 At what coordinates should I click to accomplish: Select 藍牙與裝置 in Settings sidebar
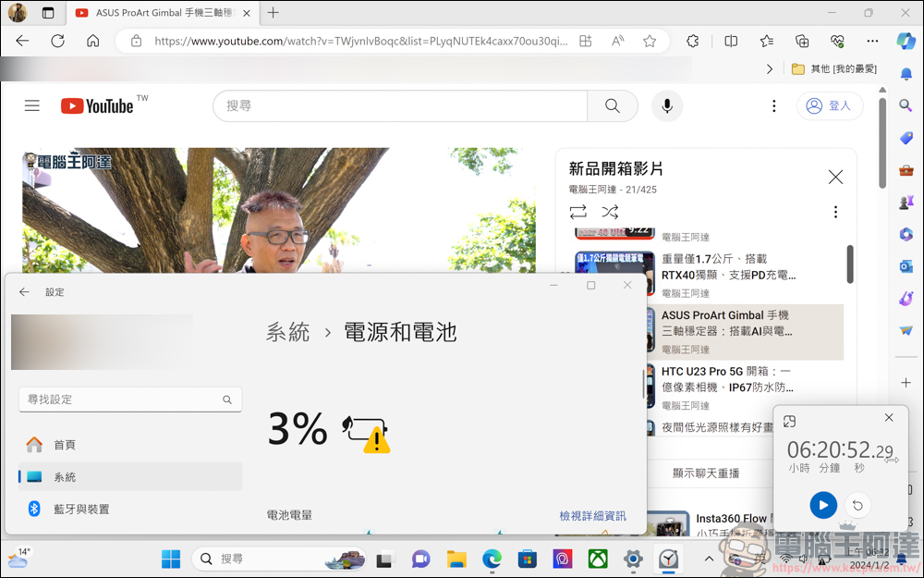pos(81,509)
